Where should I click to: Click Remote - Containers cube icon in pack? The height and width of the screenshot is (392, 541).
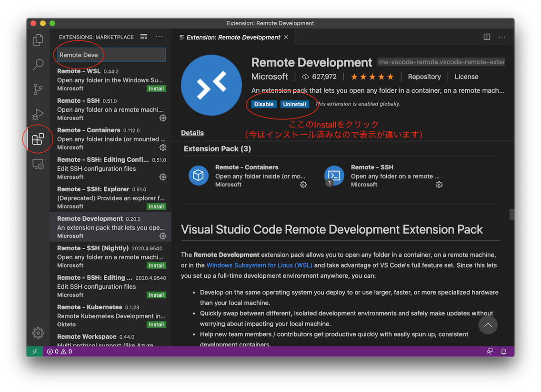[x=199, y=176]
